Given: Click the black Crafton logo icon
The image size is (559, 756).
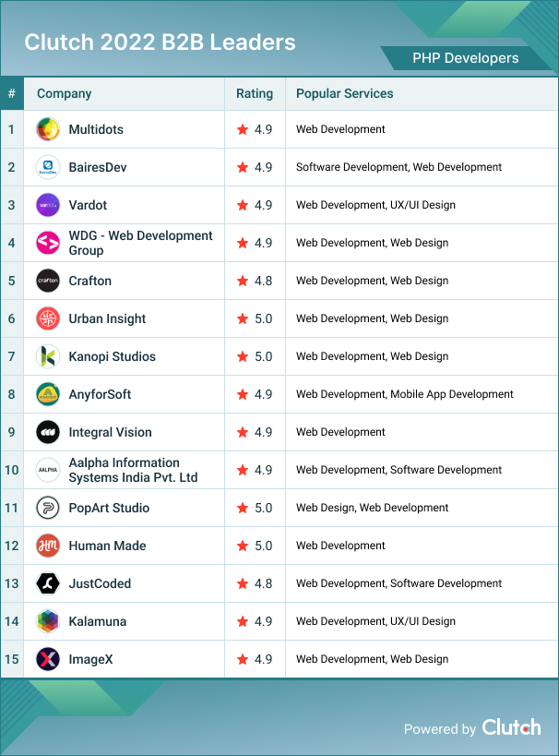Looking at the screenshot, I should click(x=48, y=281).
